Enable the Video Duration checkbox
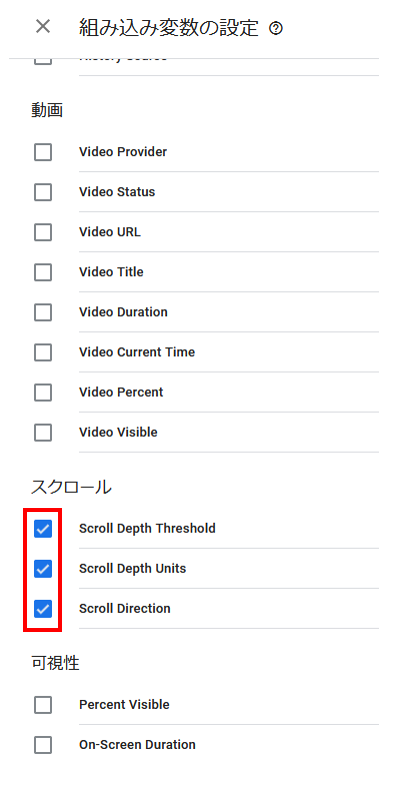This screenshot has height=799, width=413. [43, 312]
